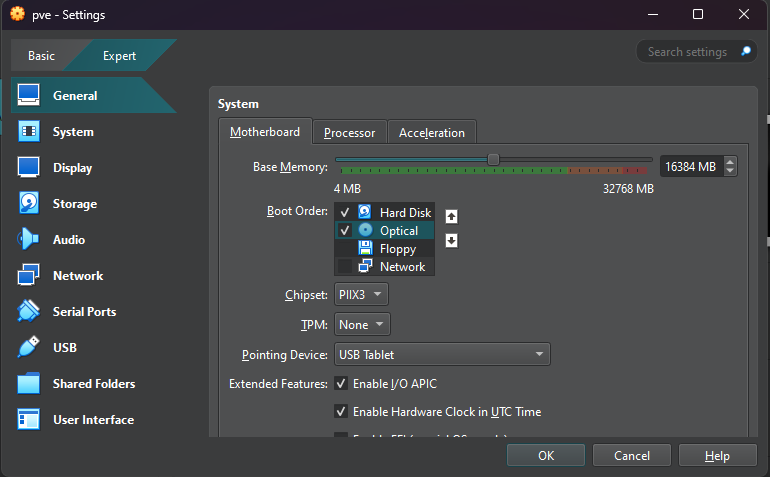Switch to the Processor tab
The height and width of the screenshot is (477, 770).
(349, 133)
